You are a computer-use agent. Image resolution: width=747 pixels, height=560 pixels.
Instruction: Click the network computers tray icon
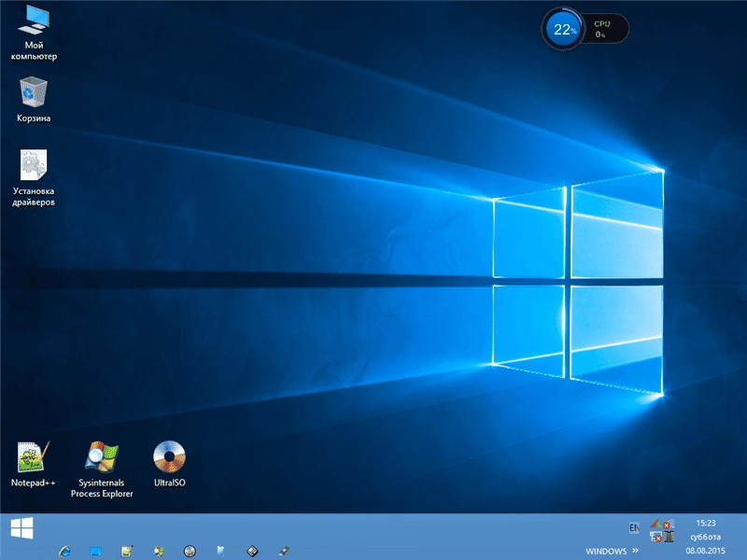click(655, 537)
